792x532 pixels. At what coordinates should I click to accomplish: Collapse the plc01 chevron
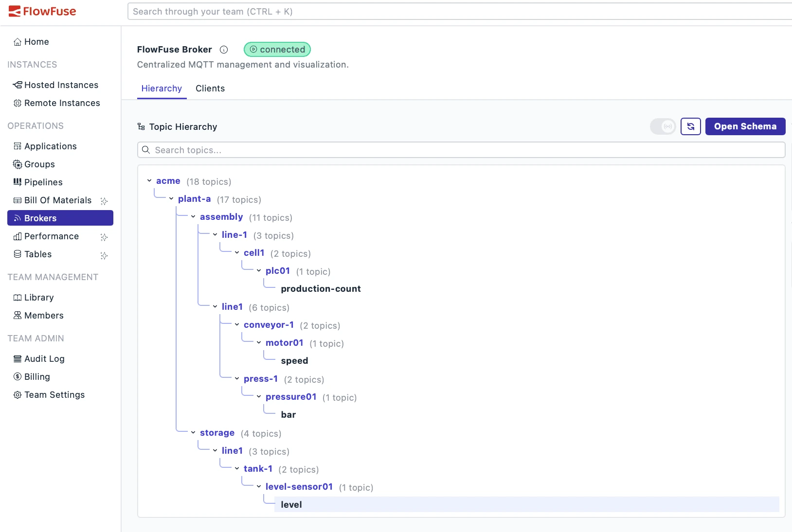pyautogui.click(x=259, y=271)
